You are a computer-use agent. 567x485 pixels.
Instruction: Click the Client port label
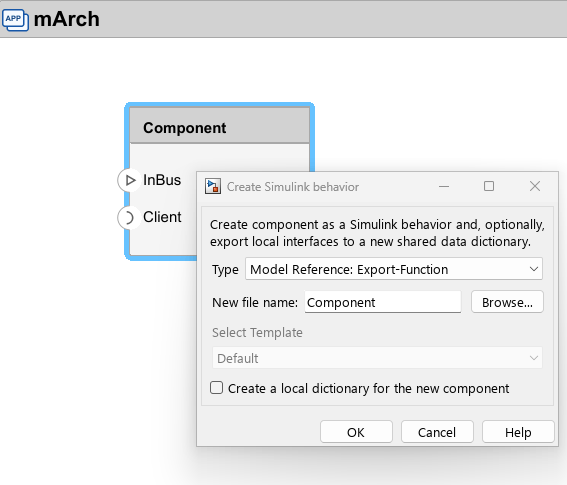pos(162,217)
